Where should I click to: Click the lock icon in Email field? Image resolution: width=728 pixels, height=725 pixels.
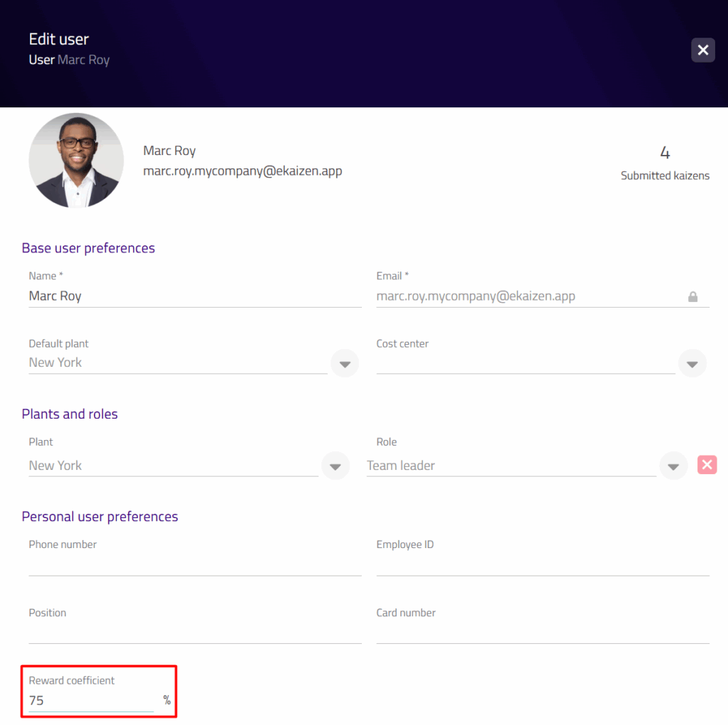click(692, 296)
